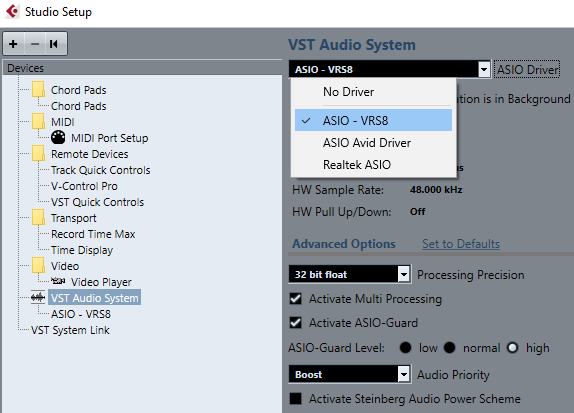Click the MIDI Port Setup connector icon
Image resolution: width=574 pixels, height=413 pixels.
(x=58, y=138)
